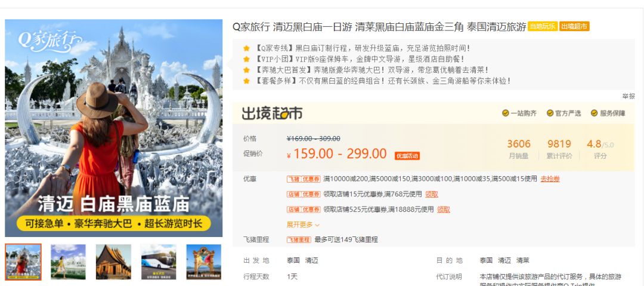Click the 优惠活动 red badge
The width and height of the screenshot is (644, 286).
point(407,156)
